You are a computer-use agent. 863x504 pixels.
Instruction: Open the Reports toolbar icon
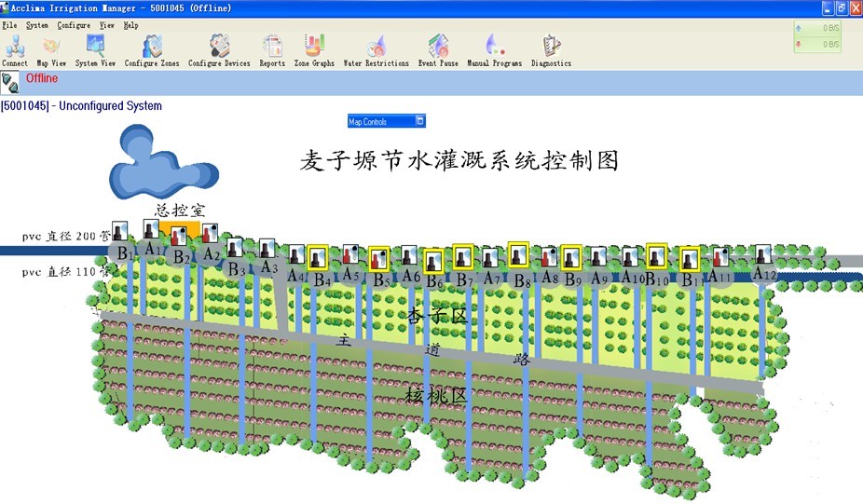click(272, 50)
